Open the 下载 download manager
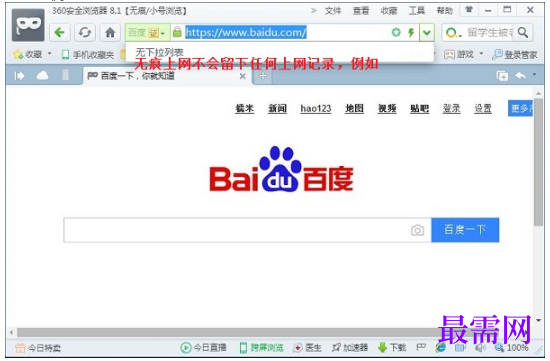 coord(392,348)
